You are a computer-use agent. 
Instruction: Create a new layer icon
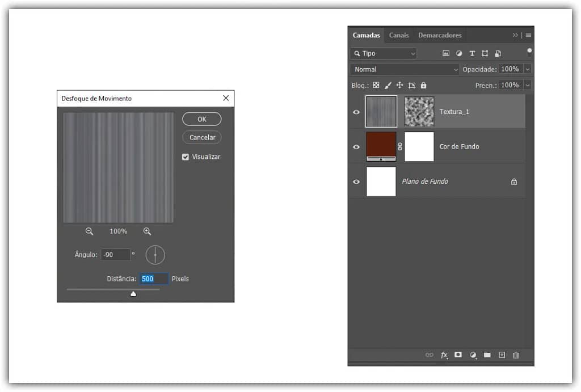tap(502, 355)
